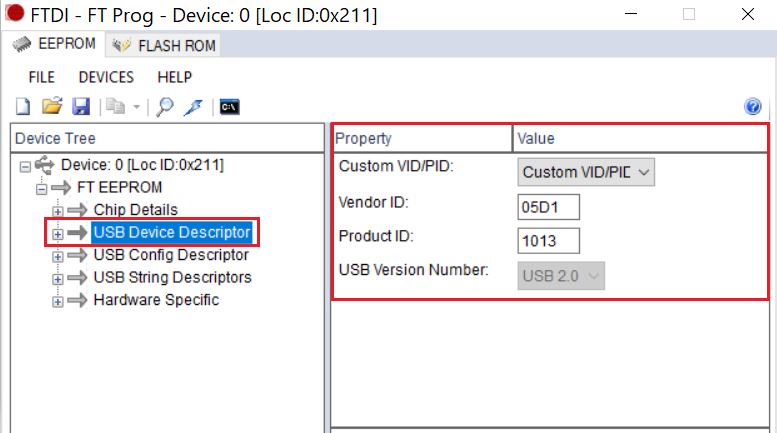Click the copy icon in toolbar
The image size is (777, 433).
(114, 107)
